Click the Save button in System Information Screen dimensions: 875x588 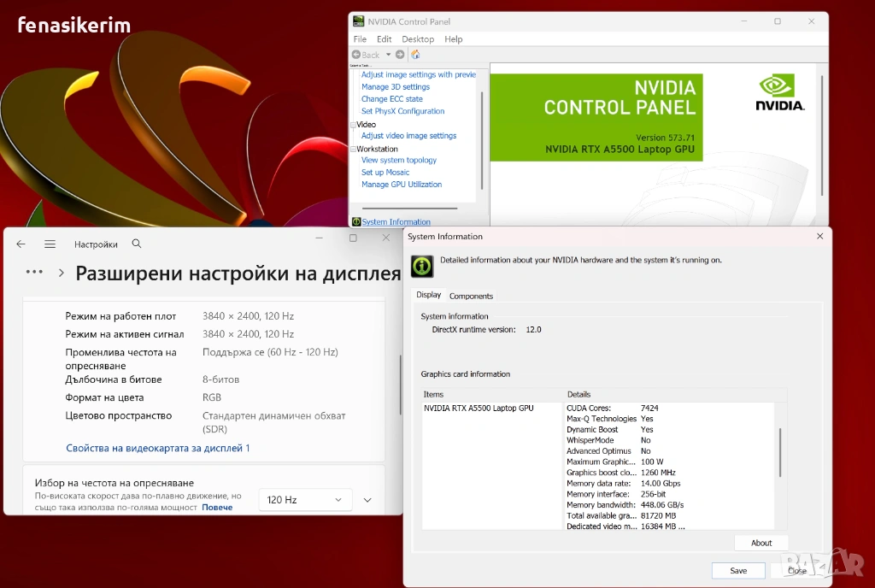738,571
